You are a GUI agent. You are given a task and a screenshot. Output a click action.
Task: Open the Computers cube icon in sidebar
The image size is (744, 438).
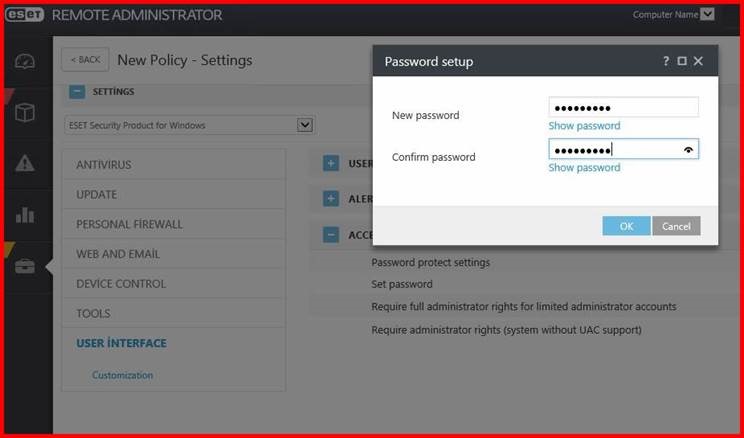25,113
